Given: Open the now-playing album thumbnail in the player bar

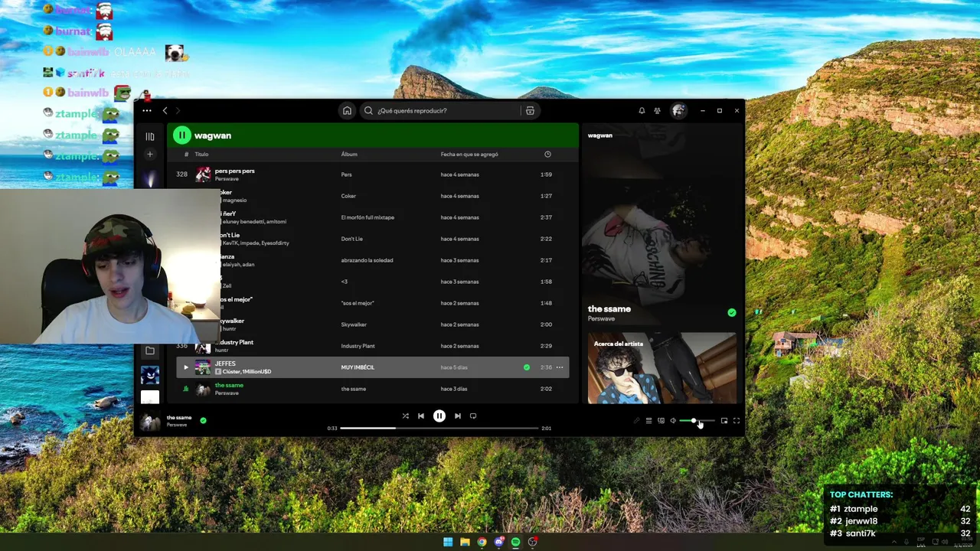Looking at the screenshot, I should click(x=150, y=421).
